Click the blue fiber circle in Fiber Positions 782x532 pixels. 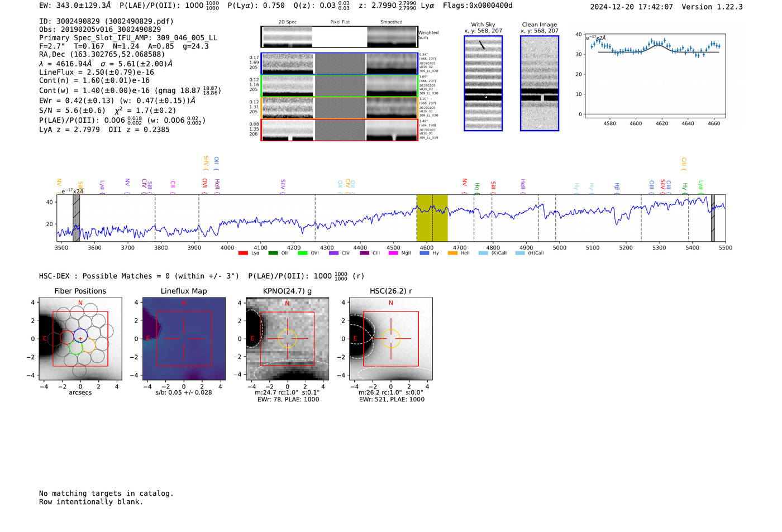(x=80, y=336)
